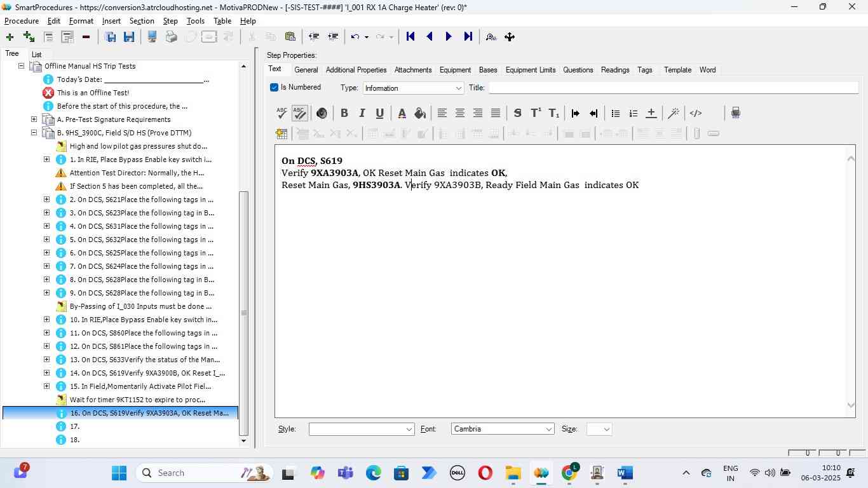This screenshot has height=488, width=868.
Task: Apply superscript formatting
Action: 536,113
